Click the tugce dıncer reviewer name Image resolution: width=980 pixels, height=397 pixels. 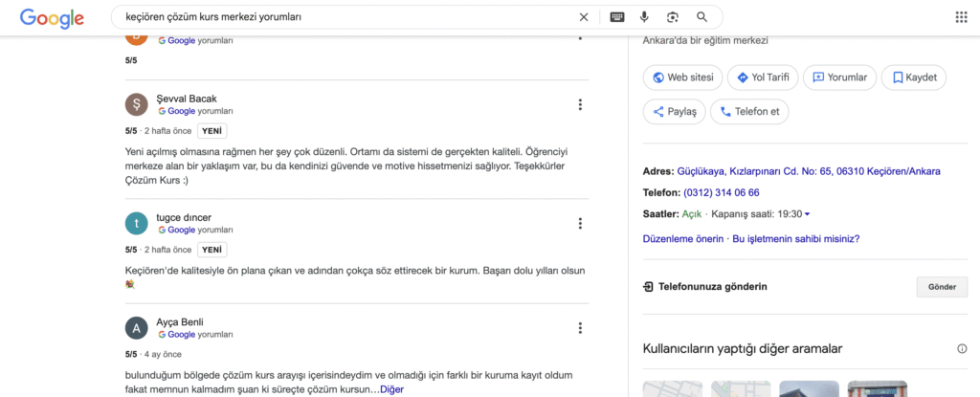pos(184,217)
